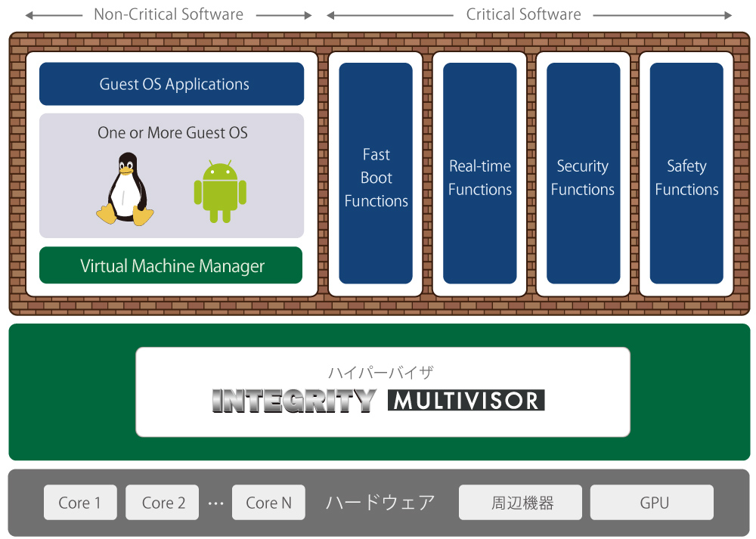Click the MULTIVISOR logo badge
Screen dimensions: 756x539
click(x=466, y=400)
